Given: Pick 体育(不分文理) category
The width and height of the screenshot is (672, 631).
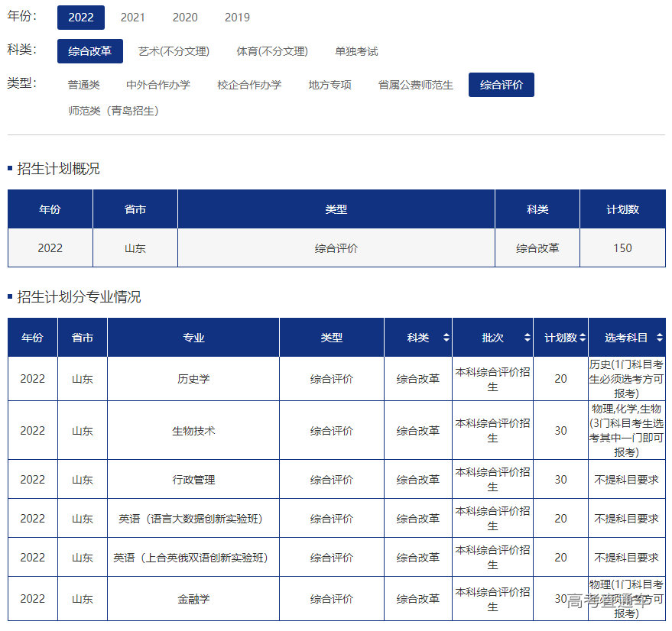Looking at the screenshot, I should [271, 51].
